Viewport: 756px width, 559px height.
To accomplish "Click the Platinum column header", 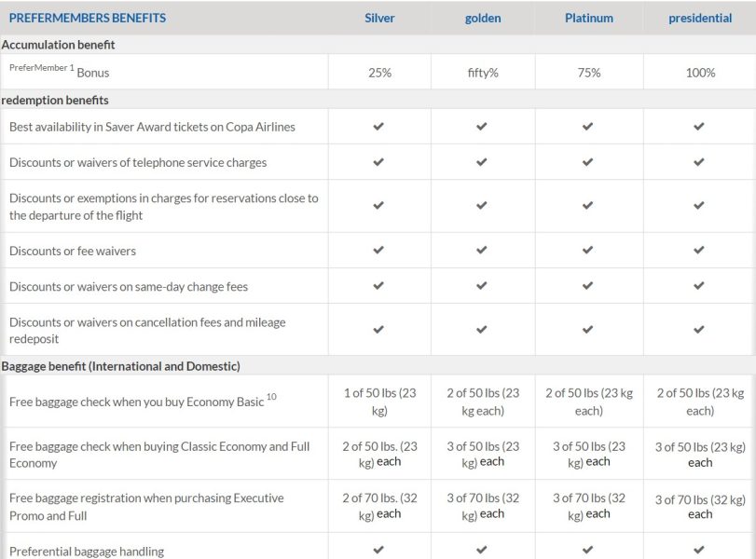I will [x=588, y=18].
